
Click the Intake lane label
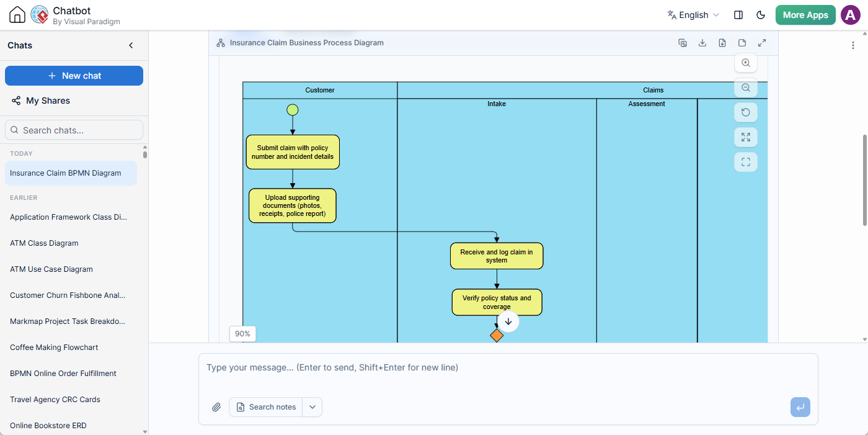497,104
